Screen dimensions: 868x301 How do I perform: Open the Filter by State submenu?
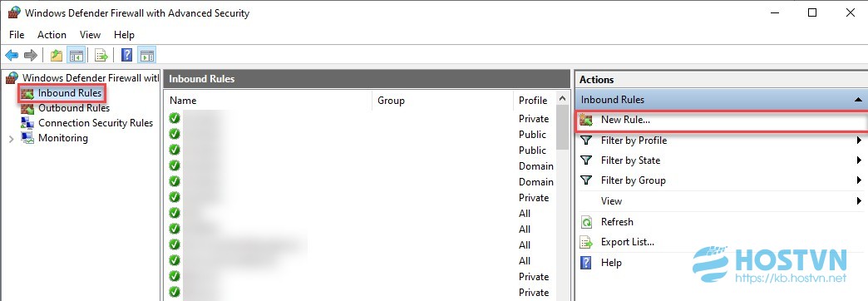[x=722, y=160]
